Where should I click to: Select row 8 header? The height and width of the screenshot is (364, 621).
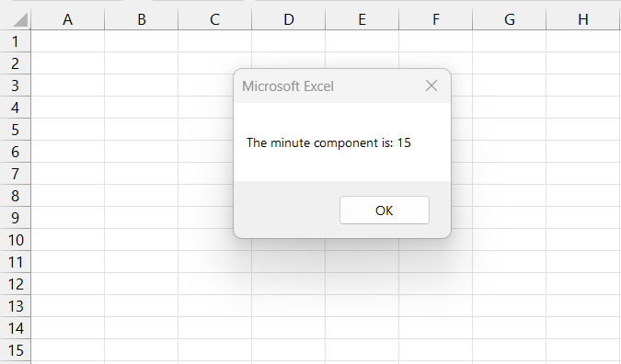point(15,196)
